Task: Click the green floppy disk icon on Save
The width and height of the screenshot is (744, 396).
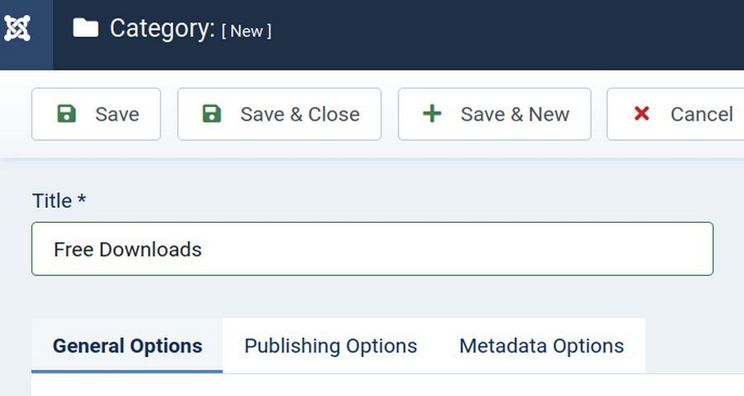Action: (66, 114)
